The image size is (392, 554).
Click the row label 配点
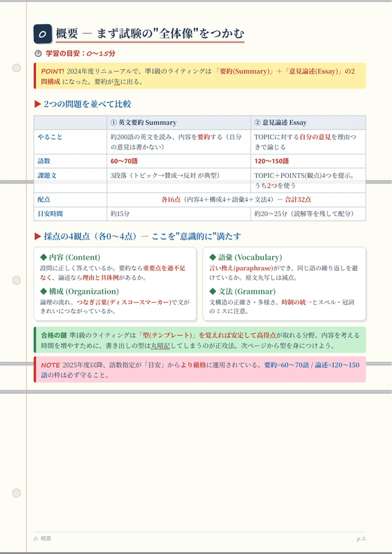(44, 199)
